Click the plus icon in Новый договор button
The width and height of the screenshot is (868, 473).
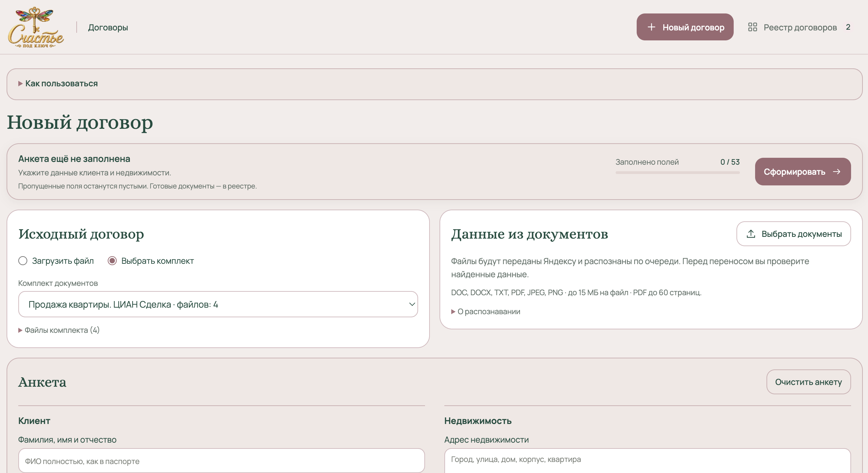click(651, 27)
